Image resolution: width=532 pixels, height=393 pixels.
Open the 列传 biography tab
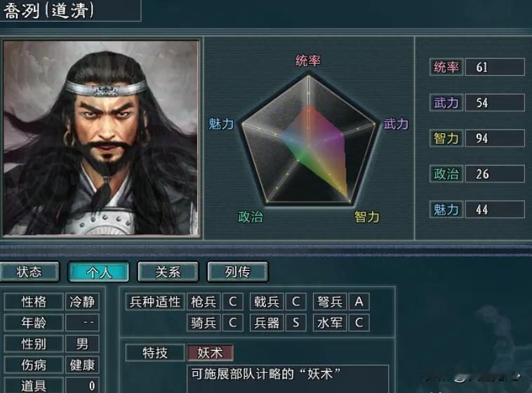(x=237, y=272)
